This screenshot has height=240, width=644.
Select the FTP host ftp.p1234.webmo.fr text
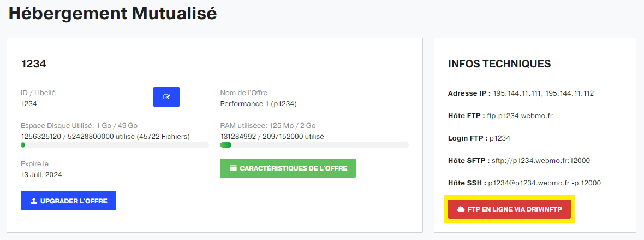coord(520,116)
